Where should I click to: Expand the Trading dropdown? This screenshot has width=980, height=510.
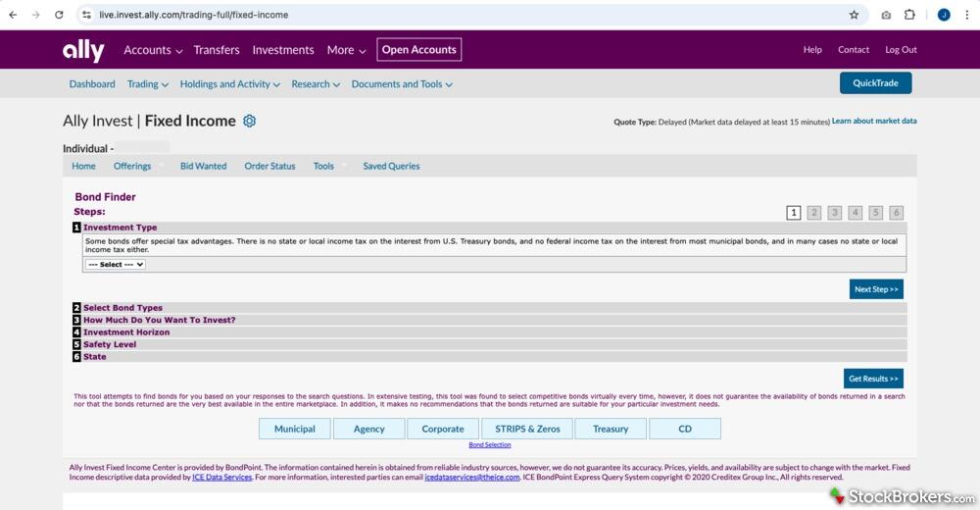147,84
